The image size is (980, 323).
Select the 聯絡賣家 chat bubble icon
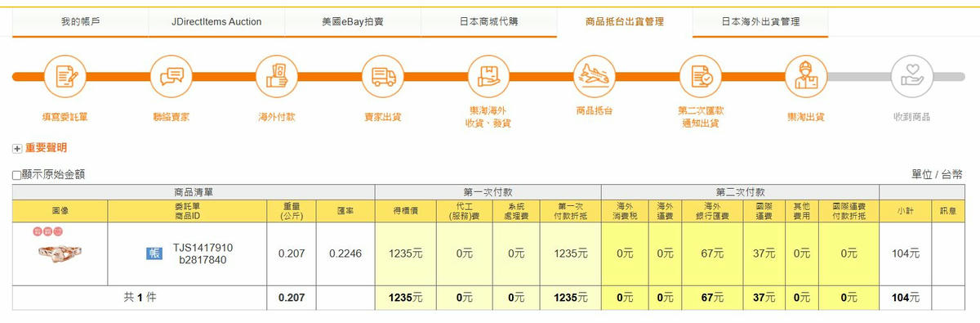(x=171, y=76)
